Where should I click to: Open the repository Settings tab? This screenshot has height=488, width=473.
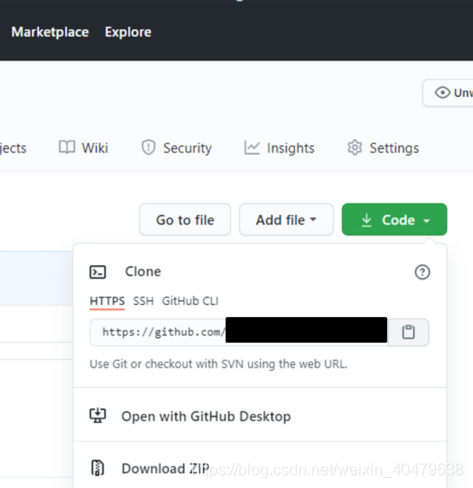383,148
